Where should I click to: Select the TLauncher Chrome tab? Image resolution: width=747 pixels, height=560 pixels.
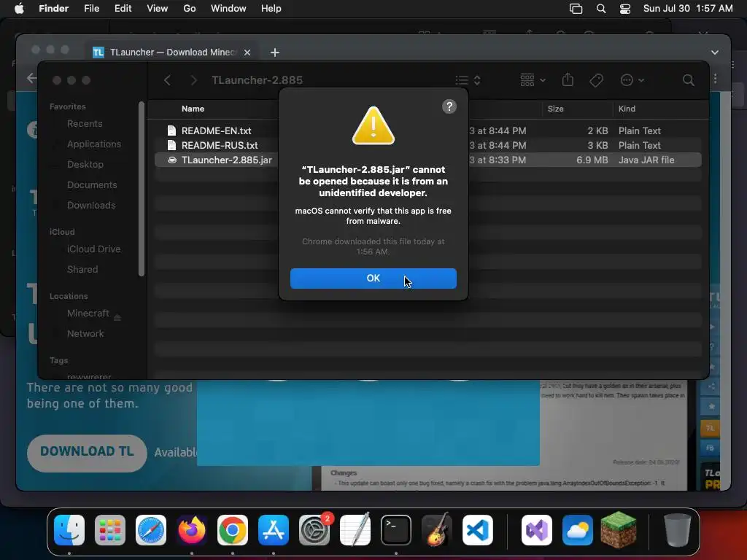(x=174, y=52)
